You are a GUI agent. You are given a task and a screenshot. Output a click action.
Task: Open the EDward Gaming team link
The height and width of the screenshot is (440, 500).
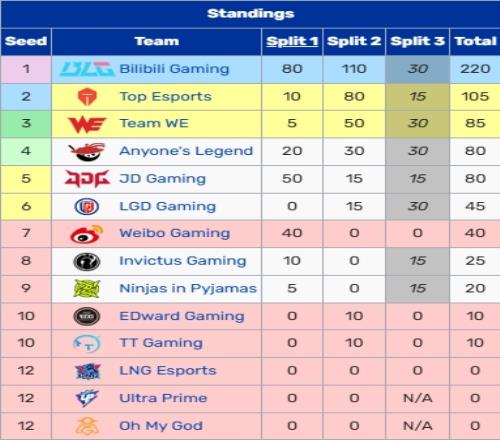point(182,316)
